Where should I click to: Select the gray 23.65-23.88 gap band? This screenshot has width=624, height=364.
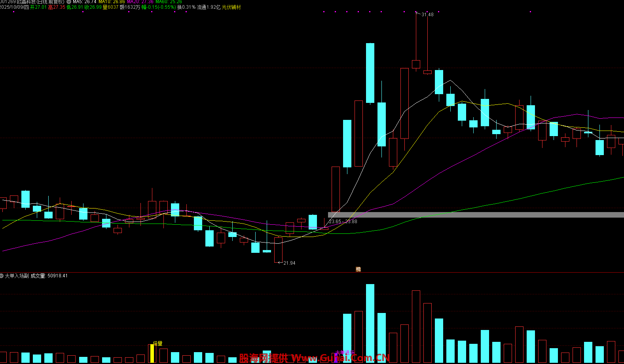pos(475,215)
